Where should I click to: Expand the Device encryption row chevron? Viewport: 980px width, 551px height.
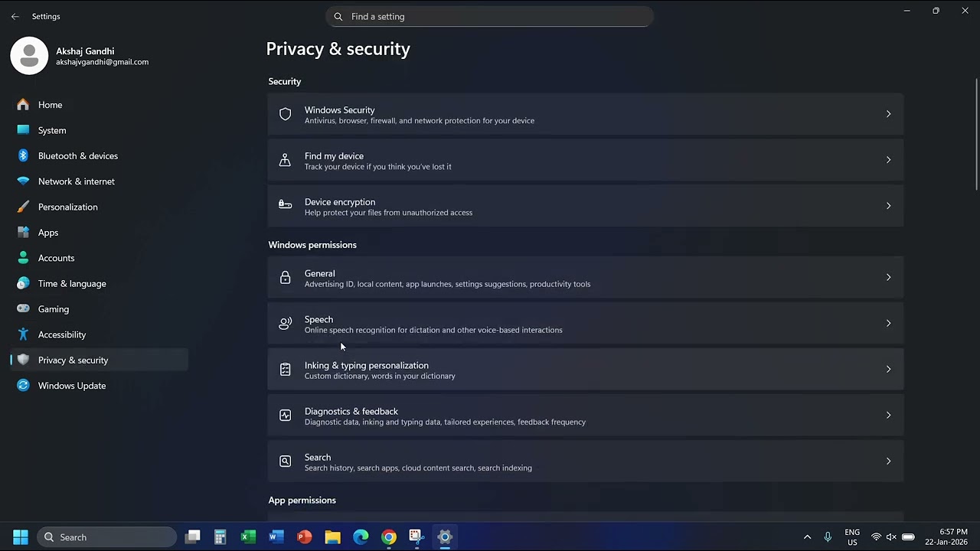click(x=888, y=206)
